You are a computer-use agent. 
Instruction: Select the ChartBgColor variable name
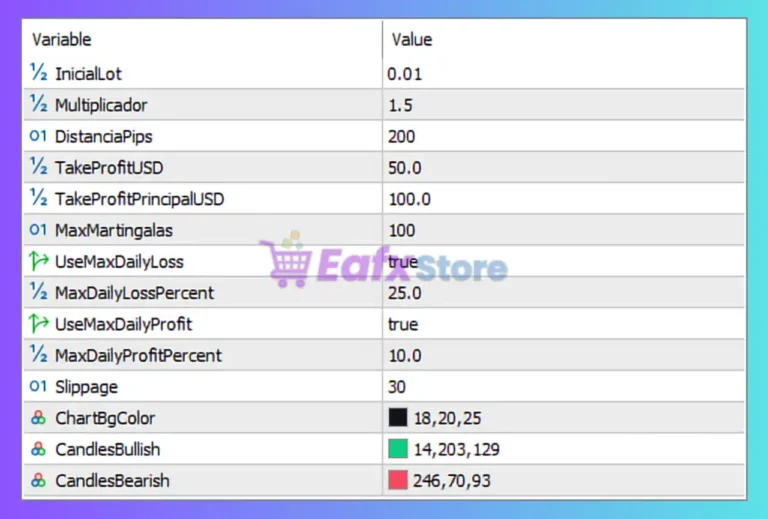coord(105,419)
